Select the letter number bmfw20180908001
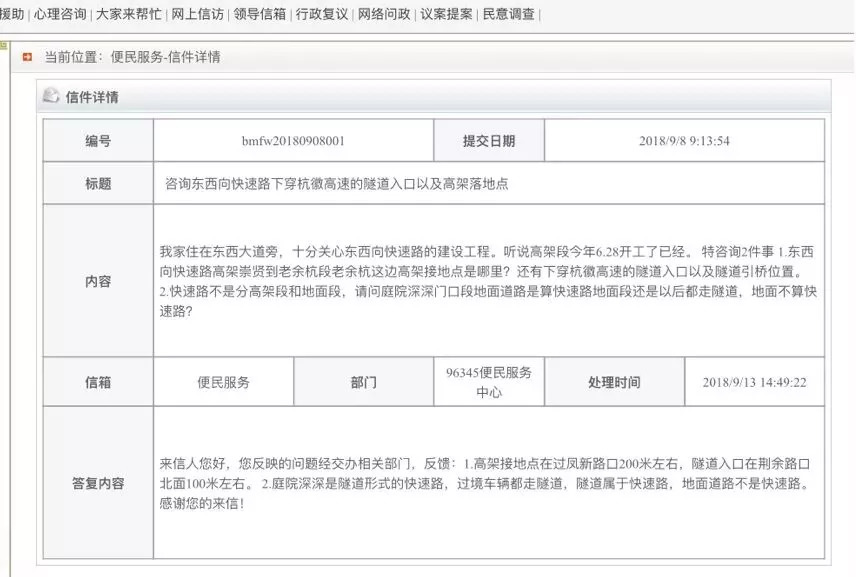856x577 pixels. 293,141
